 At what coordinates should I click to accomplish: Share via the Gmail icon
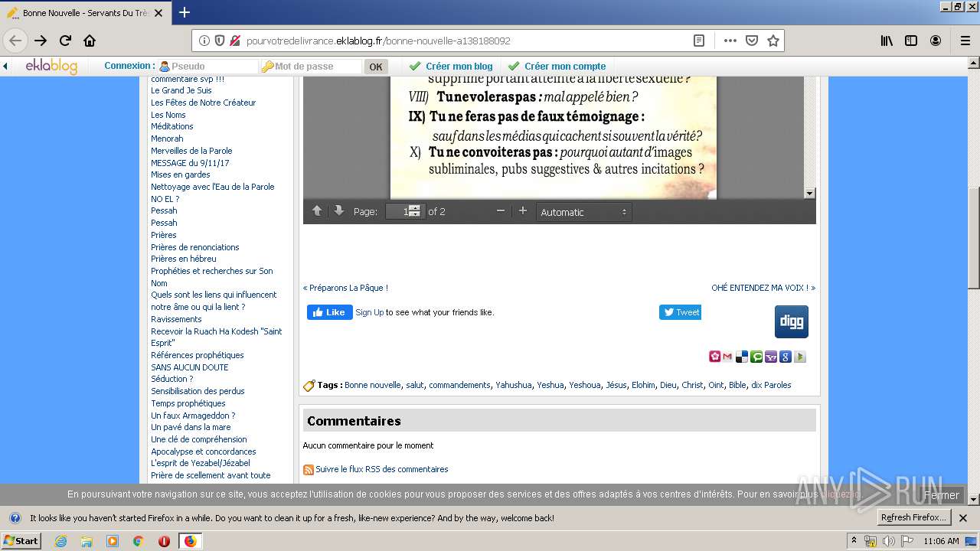click(727, 357)
